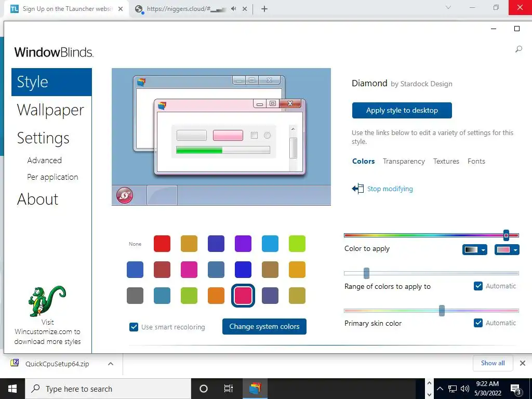Close the TLauncher browser tab
The width and height of the screenshot is (532, 399).
pyautogui.click(x=121, y=9)
